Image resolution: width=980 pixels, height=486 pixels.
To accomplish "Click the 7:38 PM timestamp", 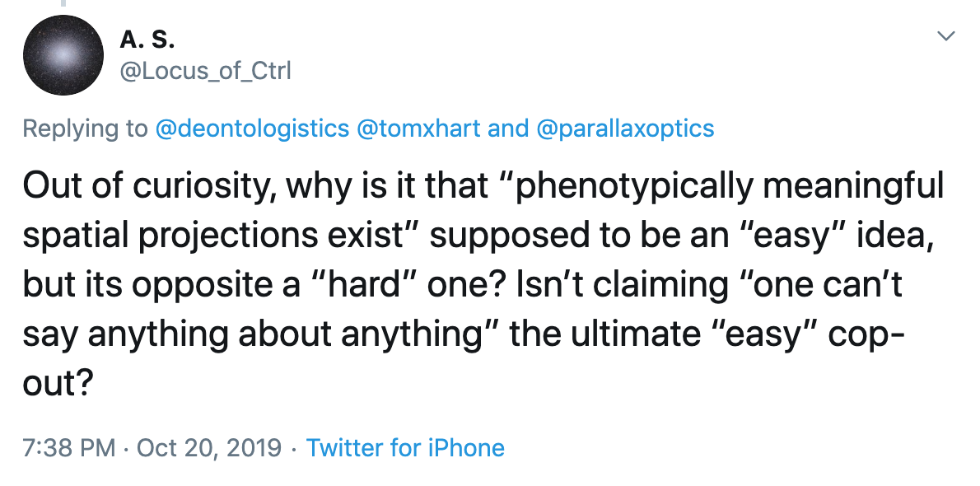I will tap(69, 448).
